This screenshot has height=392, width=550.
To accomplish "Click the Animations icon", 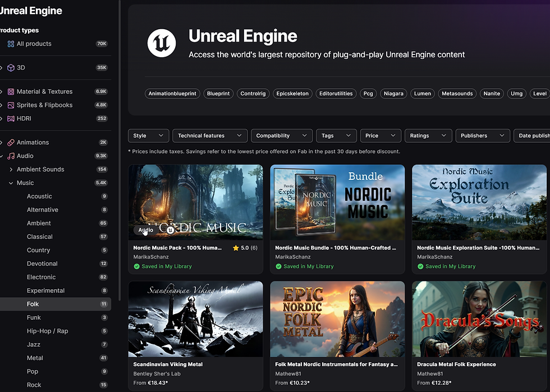I will pyautogui.click(x=11, y=142).
